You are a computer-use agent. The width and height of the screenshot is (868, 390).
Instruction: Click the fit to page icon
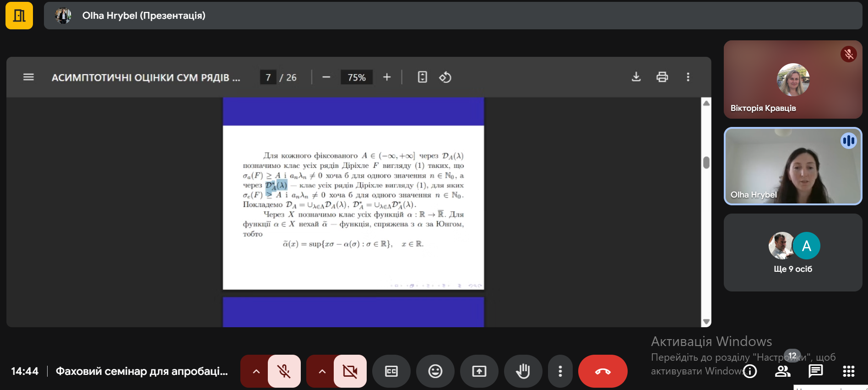(422, 77)
